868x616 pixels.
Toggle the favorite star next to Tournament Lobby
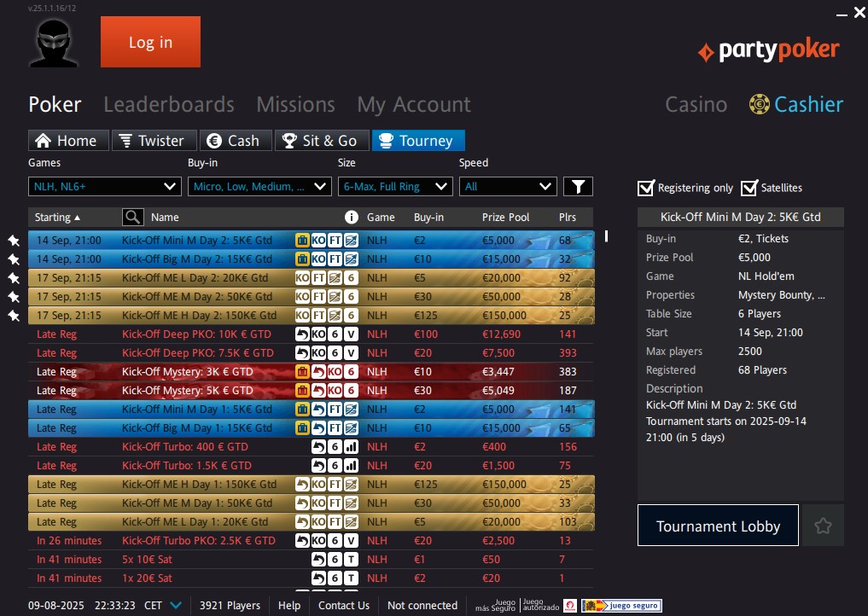(823, 526)
